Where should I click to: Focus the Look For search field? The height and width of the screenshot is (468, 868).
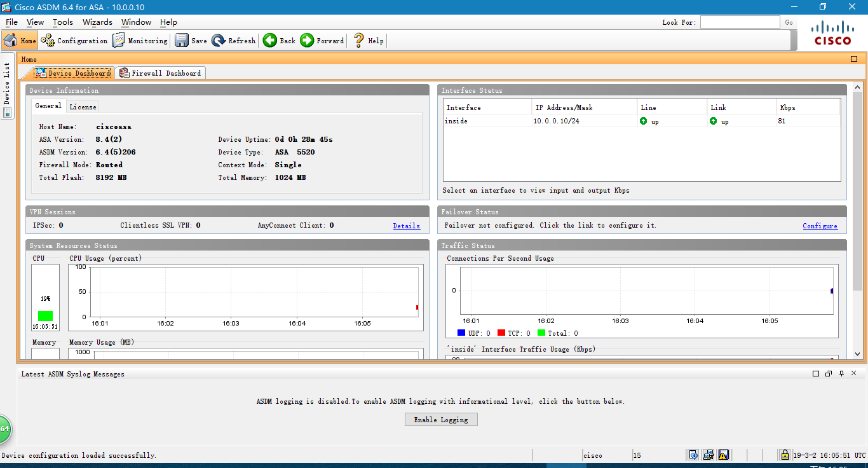pyautogui.click(x=740, y=22)
